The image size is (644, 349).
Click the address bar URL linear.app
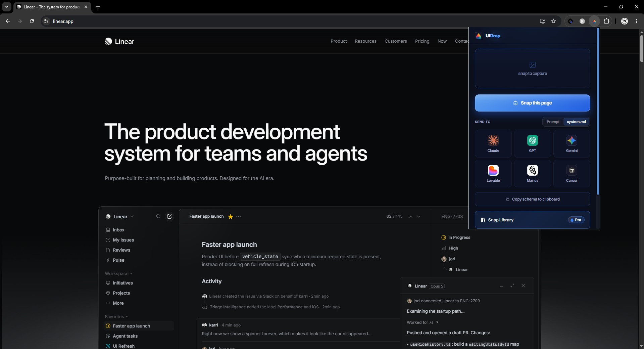pos(63,21)
